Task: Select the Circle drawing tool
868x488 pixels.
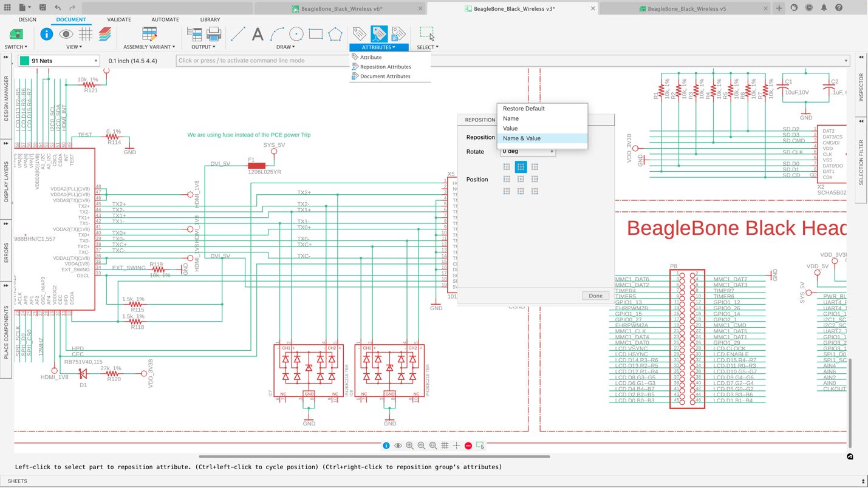Action: 296,34
